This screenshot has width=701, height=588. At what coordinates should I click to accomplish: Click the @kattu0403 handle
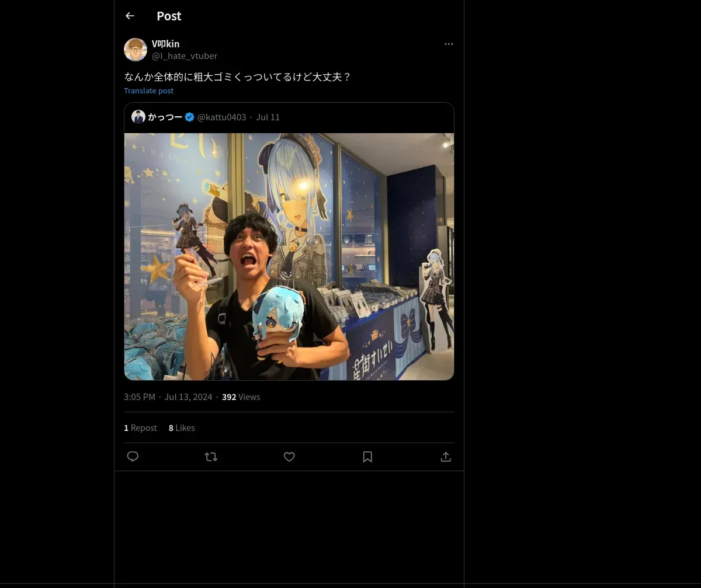click(x=221, y=117)
